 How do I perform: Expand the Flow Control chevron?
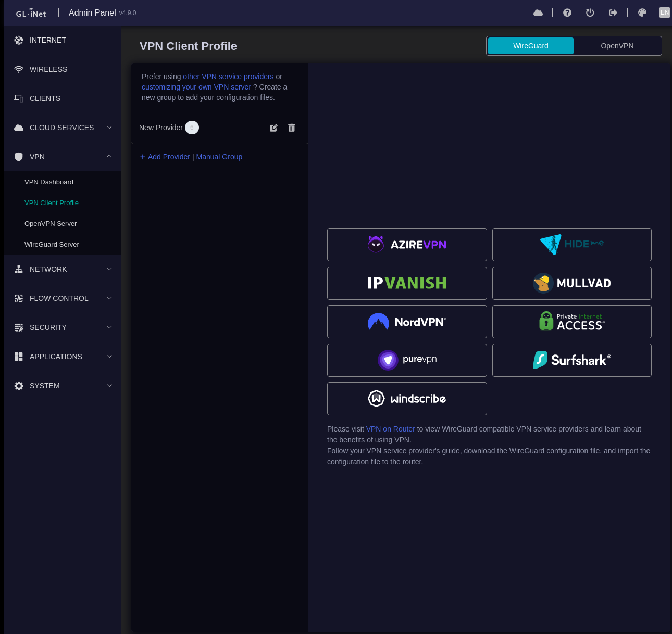(x=109, y=298)
